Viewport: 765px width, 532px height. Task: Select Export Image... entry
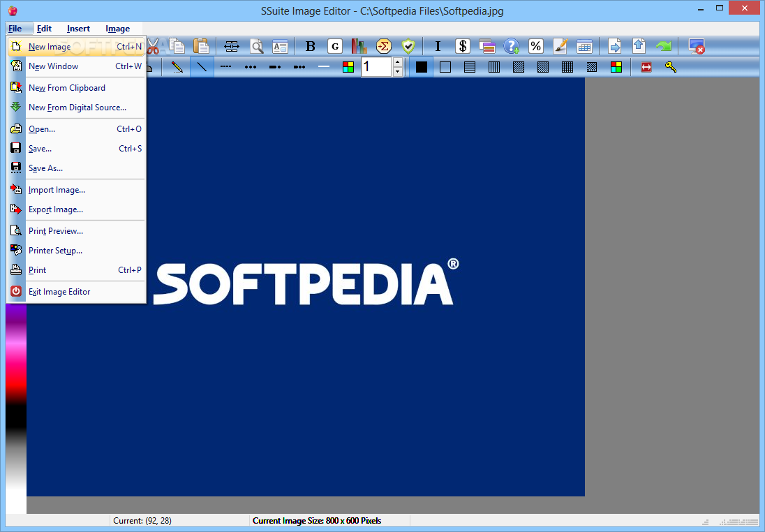click(x=76, y=209)
